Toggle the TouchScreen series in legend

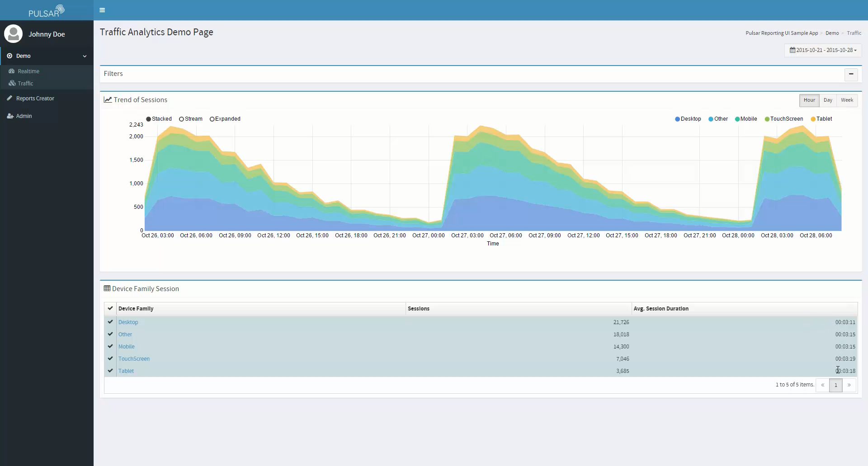[784, 119]
